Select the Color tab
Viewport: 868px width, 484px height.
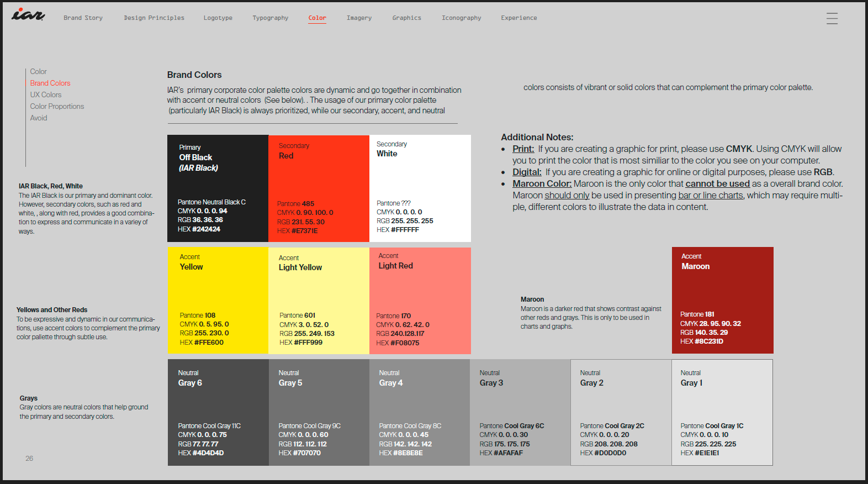(317, 18)
